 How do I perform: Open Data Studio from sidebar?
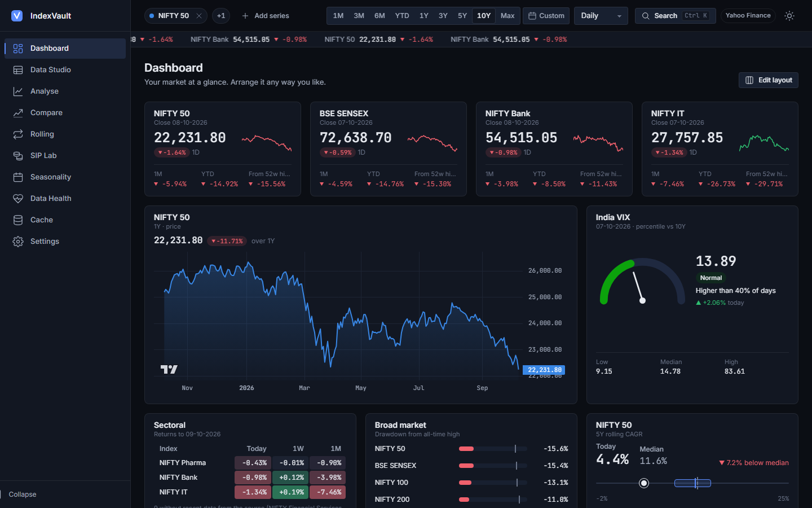point(65,70)
